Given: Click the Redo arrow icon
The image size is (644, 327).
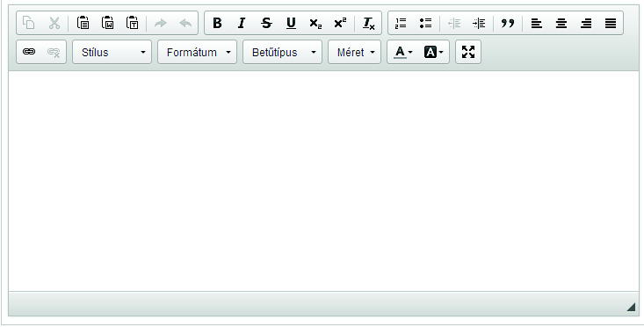Looking at the screenshot, I should (161, 23).
